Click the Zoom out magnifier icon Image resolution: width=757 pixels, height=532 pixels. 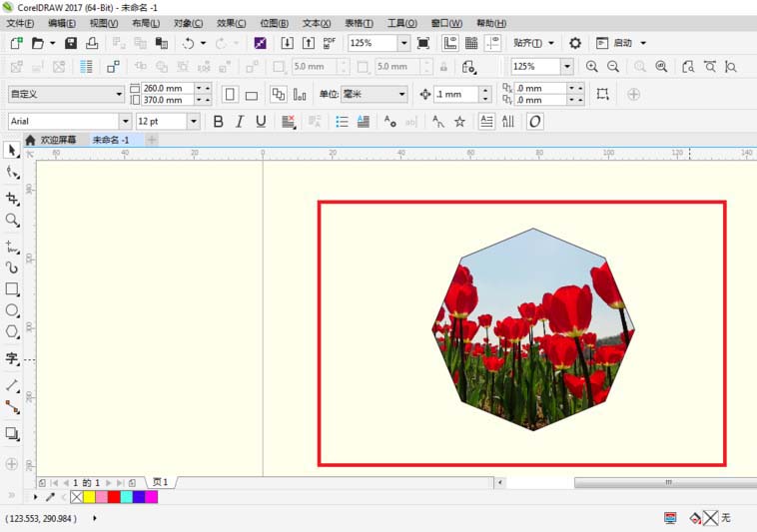613,67
